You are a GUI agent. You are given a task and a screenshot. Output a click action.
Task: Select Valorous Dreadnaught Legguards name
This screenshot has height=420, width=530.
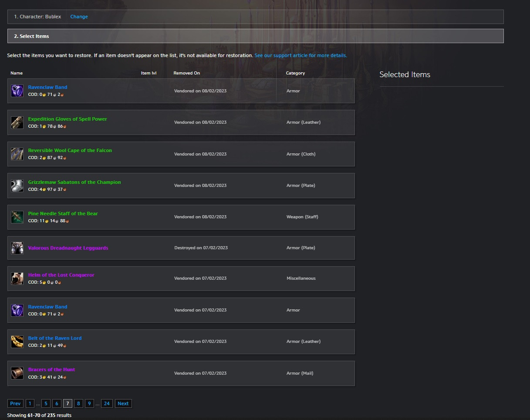(68, 248)
